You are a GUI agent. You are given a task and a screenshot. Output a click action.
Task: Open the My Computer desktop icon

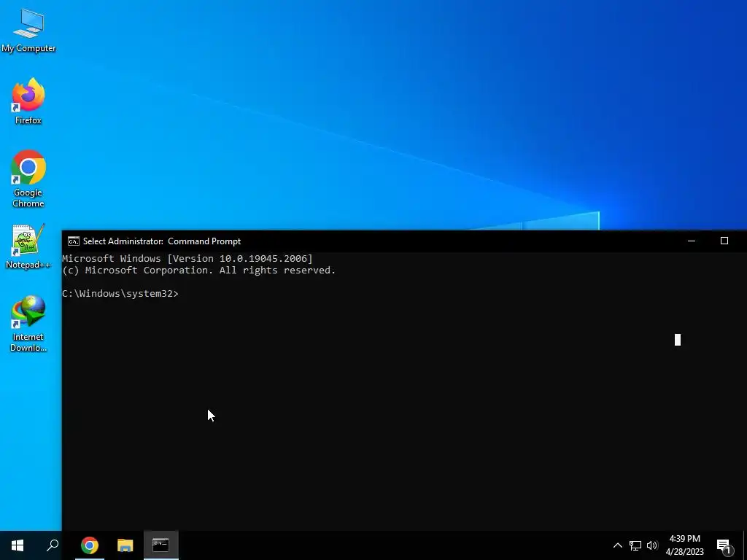[28, 31]
